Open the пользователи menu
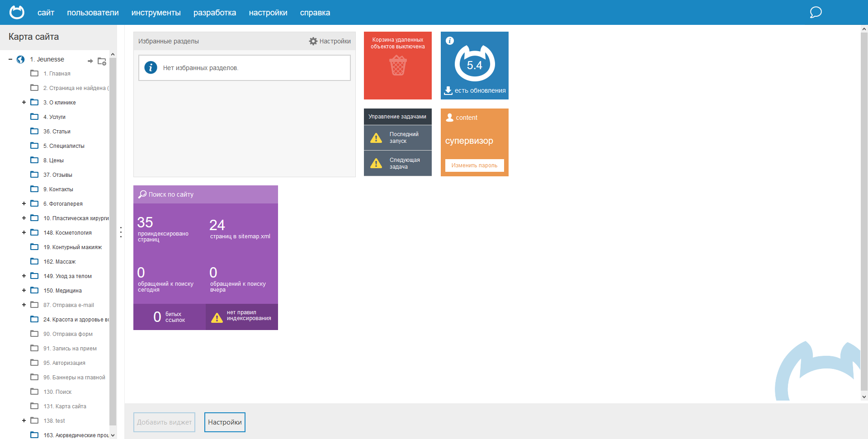The height and width of the screenshot is (439, 868). 93,13
